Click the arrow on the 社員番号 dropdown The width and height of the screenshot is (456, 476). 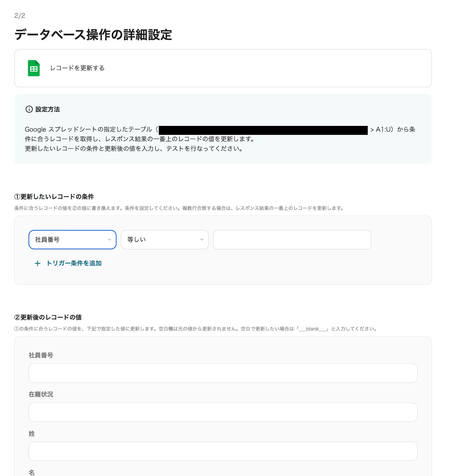(x=109, y=240)
